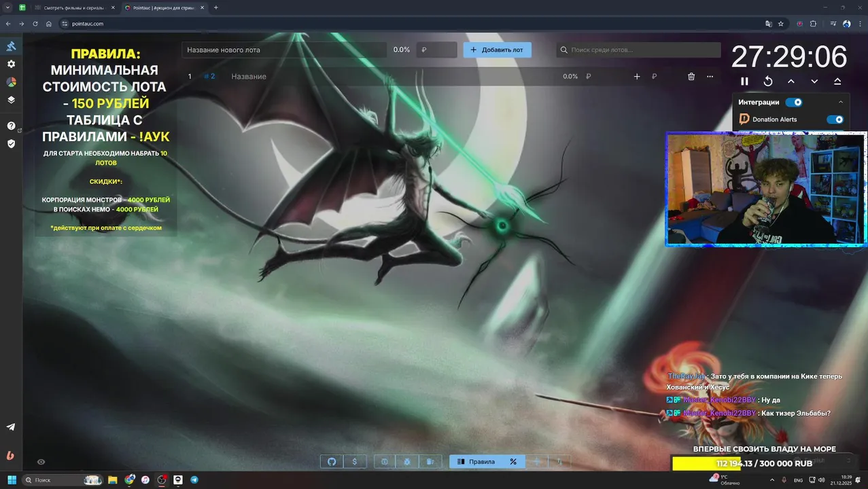Reset the auction timer
This screenshot has width=868, height=489.
(x=768, y=81)
